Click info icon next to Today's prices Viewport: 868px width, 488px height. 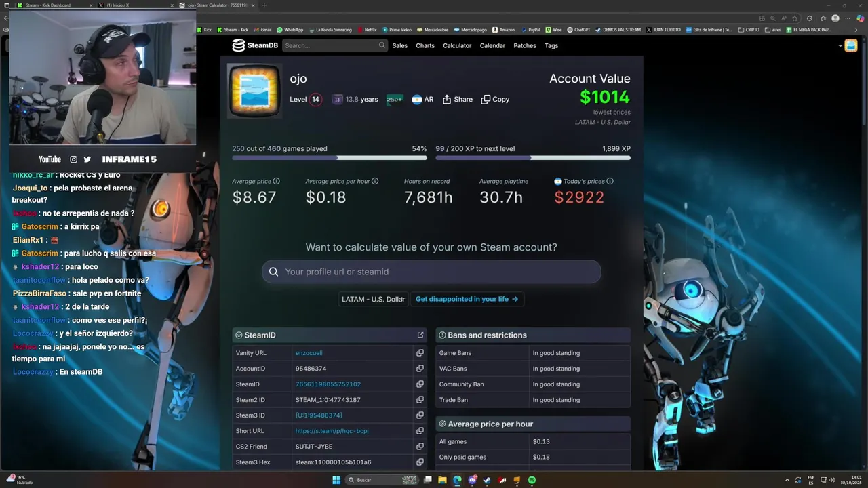[610, 181]
